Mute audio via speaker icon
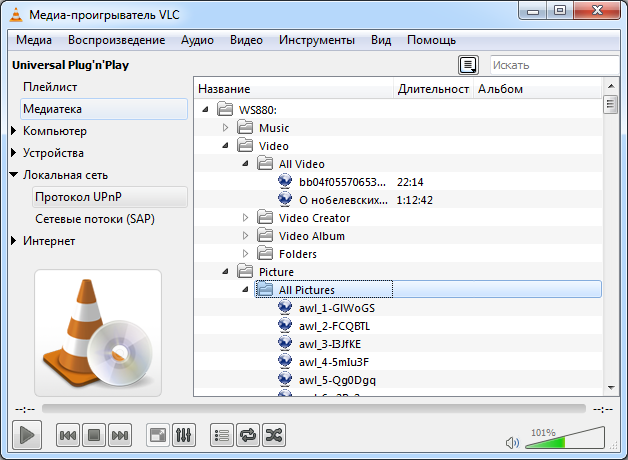 pyautogui.click(x=512, y=443)
